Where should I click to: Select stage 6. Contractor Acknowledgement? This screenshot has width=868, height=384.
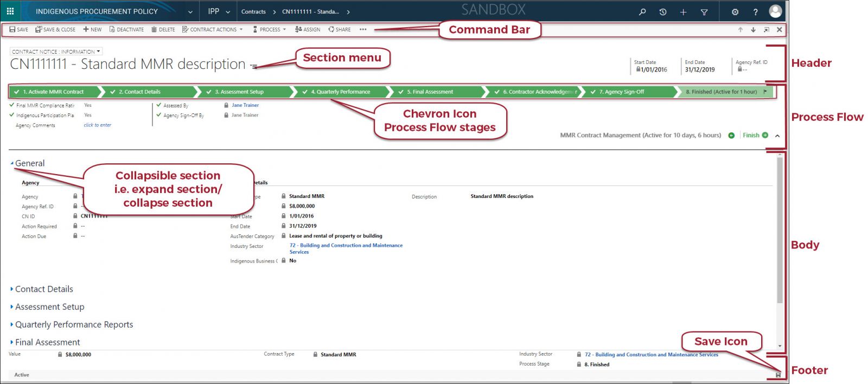(533, 92)
